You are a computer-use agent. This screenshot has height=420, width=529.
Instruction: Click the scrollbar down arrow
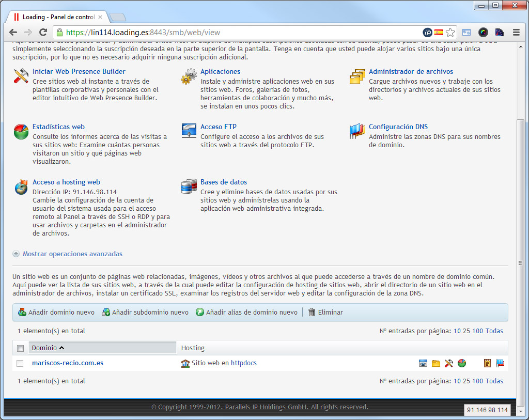pos(521,411)
